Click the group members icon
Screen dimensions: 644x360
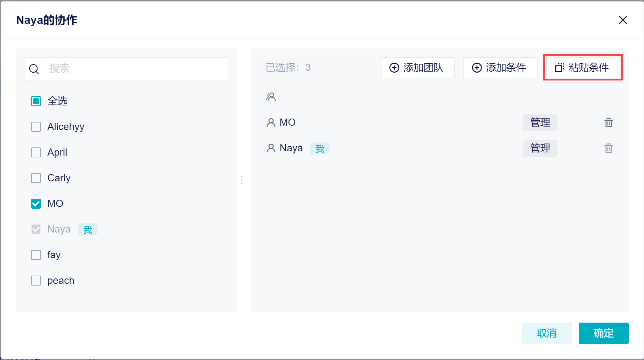[271, 96]
